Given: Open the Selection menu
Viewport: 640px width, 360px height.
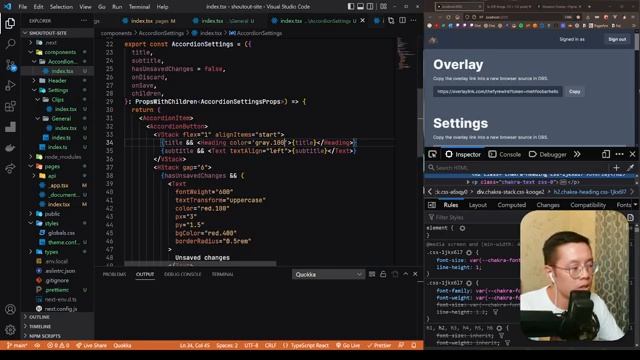Looking at the screenshot, I should 61,7.
